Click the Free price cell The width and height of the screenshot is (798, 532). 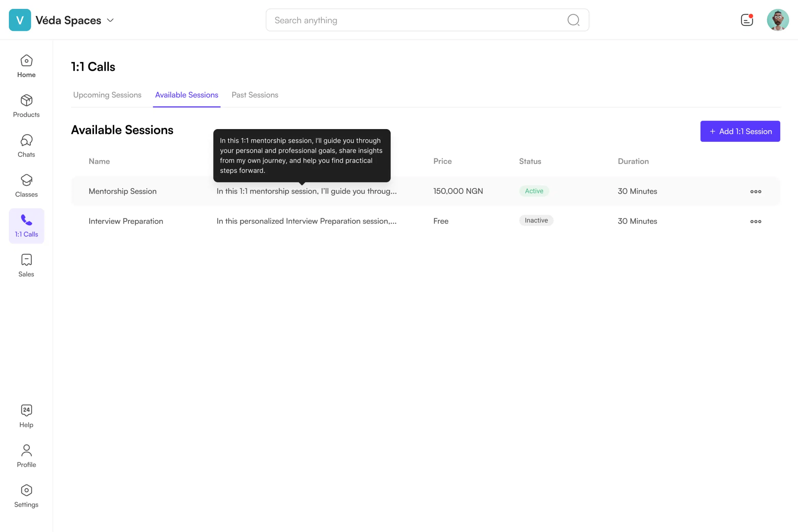point(441,221)
